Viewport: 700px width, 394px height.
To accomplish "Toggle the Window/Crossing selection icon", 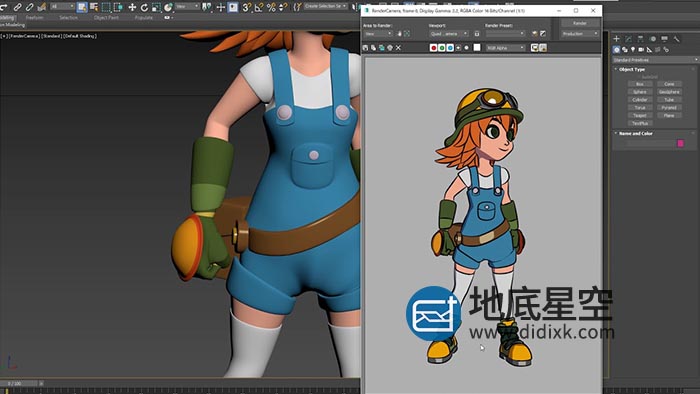I will tap(118, 7).
